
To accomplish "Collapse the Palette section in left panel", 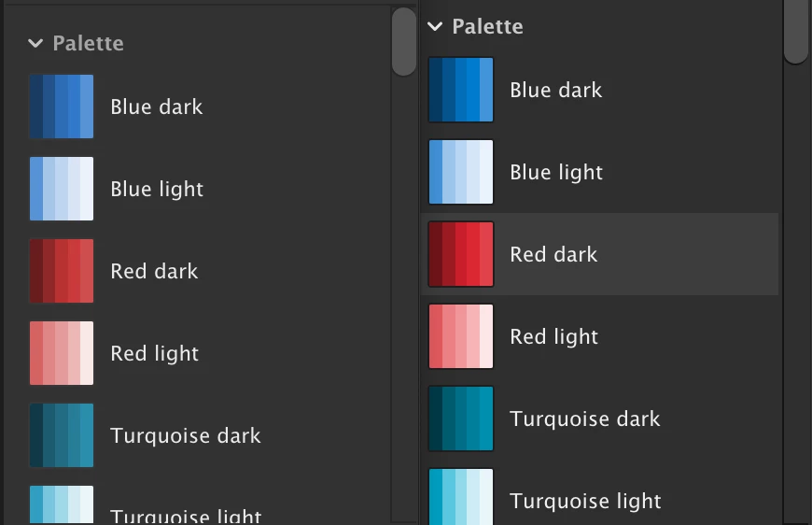I will 36,43.
